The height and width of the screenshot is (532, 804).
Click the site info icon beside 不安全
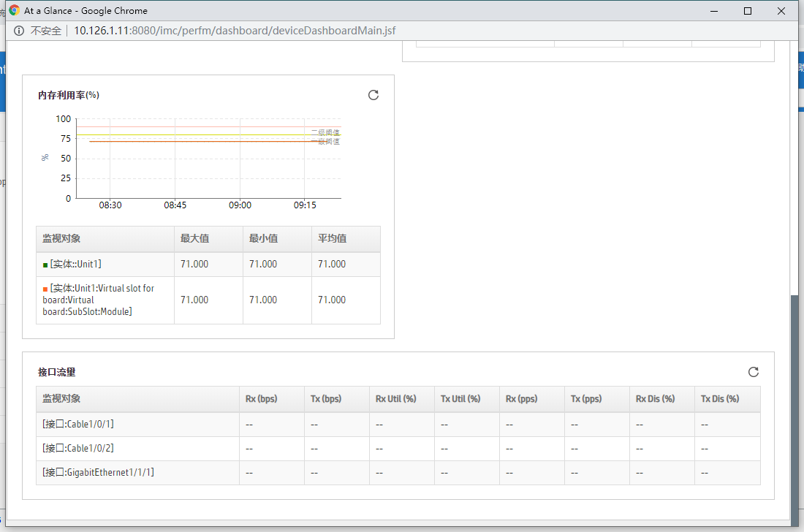click(x=19, y=31)
